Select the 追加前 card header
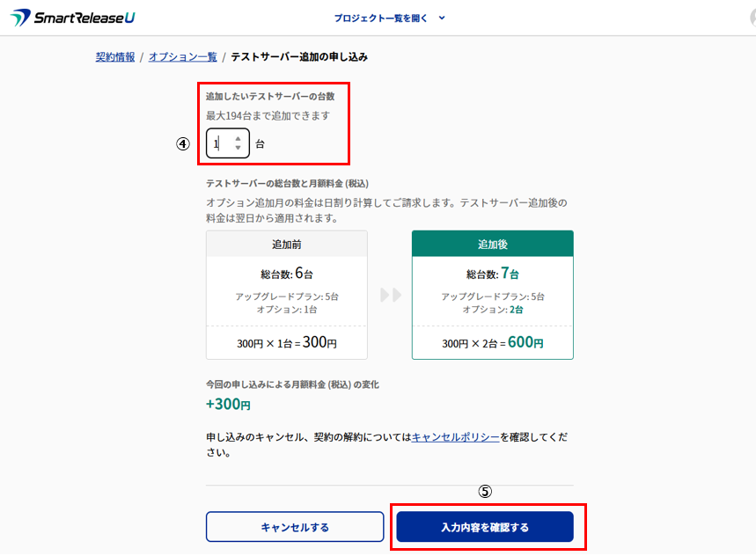The height and width of the screenshot is (556, 756). (x=287, y=244)
